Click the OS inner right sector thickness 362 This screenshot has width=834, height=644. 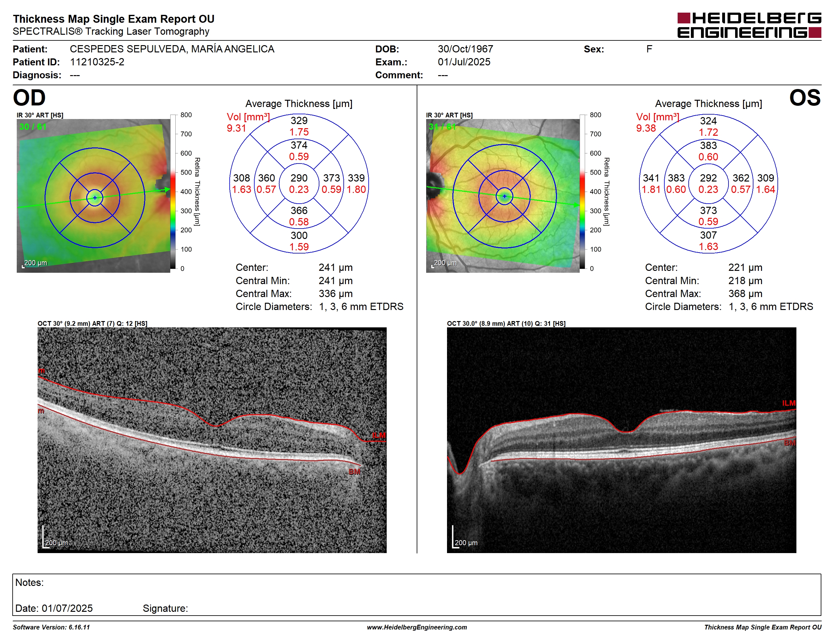click(x=740, y=178)
